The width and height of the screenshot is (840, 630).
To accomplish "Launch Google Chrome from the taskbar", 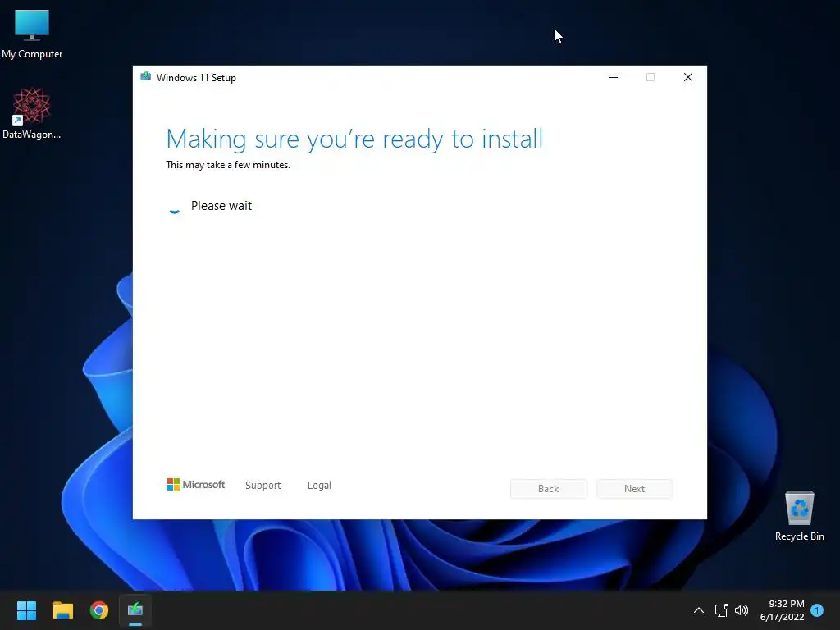I will [x=99, y=609].
